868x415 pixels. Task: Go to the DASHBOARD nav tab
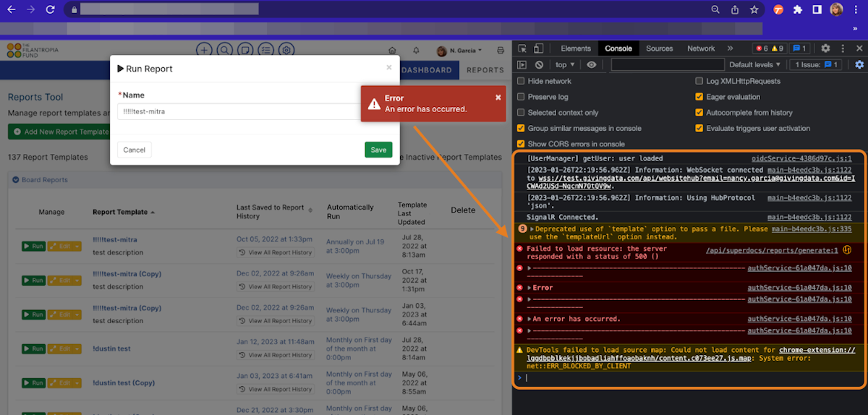click(427, 70)
